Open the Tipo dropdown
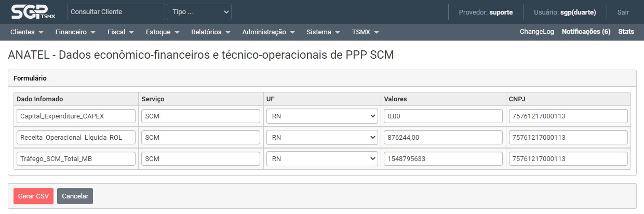The image size is (644, 214). [x=199, y=12]
